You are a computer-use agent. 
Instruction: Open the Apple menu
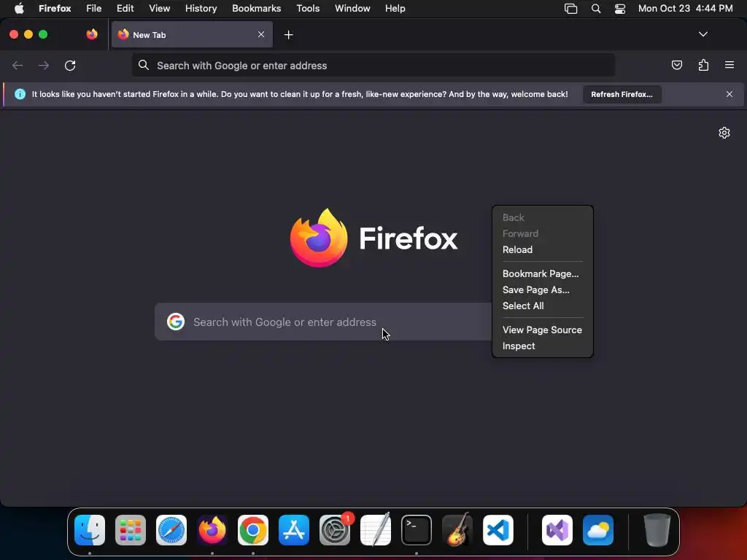click(x=19, y=9)
